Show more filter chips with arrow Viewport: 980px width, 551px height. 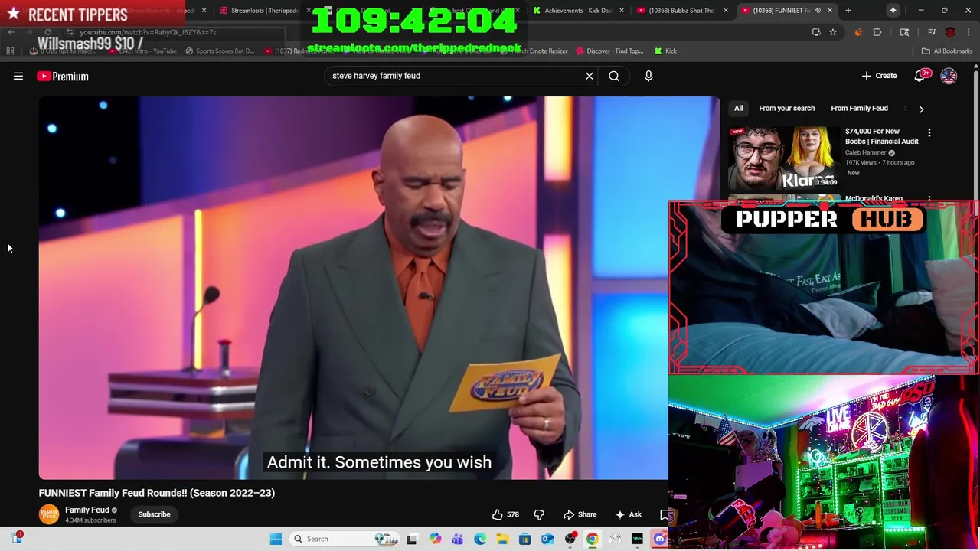click(x=921, y=109)
